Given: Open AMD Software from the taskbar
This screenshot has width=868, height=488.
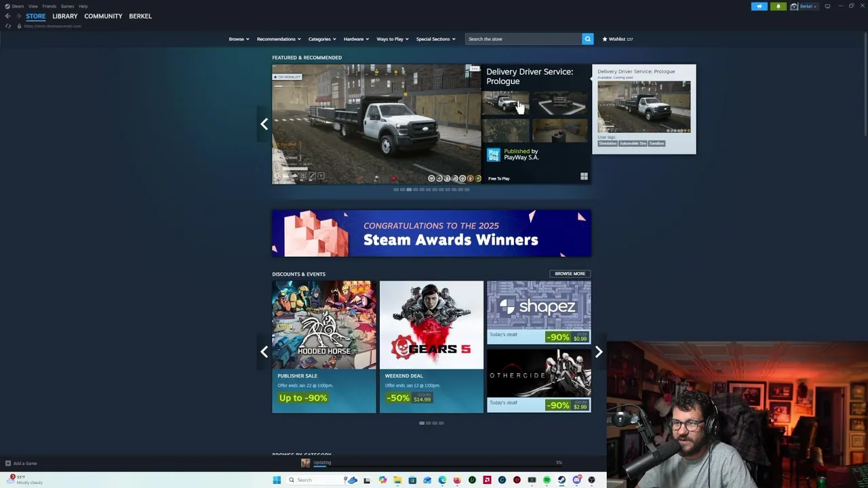Looking at the screenshot, I should 487,480.
